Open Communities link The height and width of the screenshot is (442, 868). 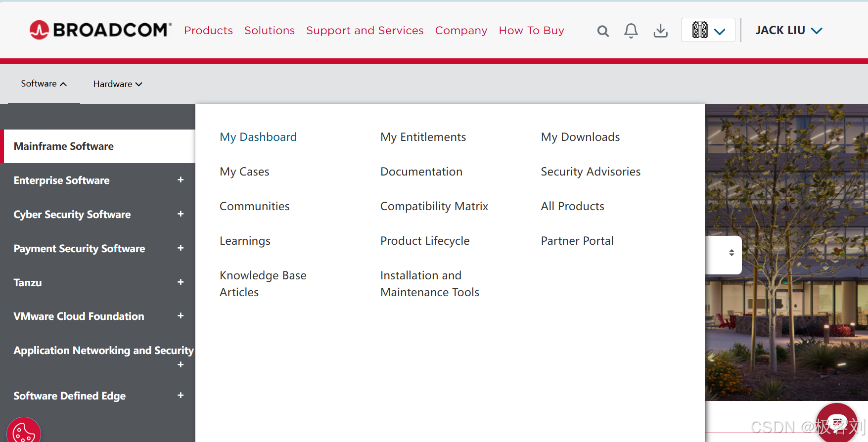click(x=254, y=206)
